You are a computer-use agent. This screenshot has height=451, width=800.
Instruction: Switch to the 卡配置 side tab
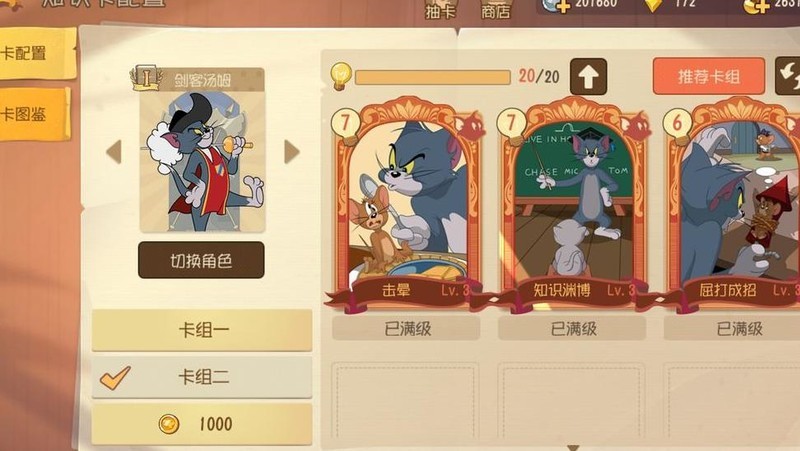(x=37, y=53)
